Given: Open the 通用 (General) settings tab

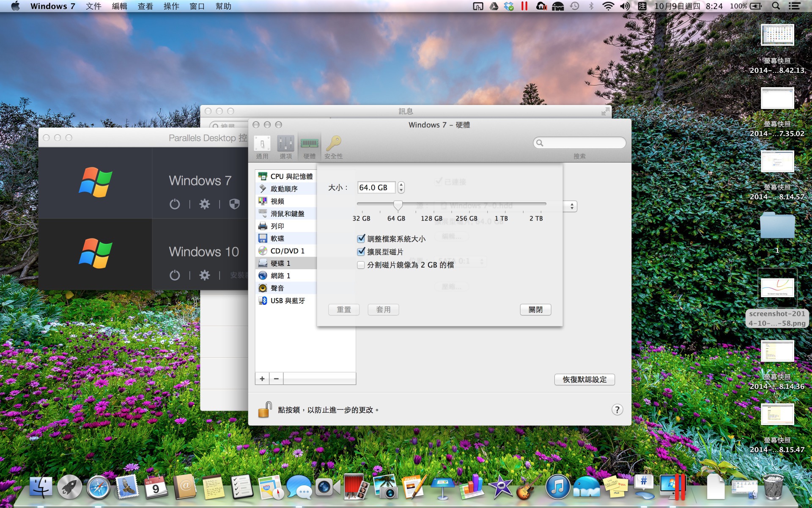Looking at the screenshot, I should (262, 147).
